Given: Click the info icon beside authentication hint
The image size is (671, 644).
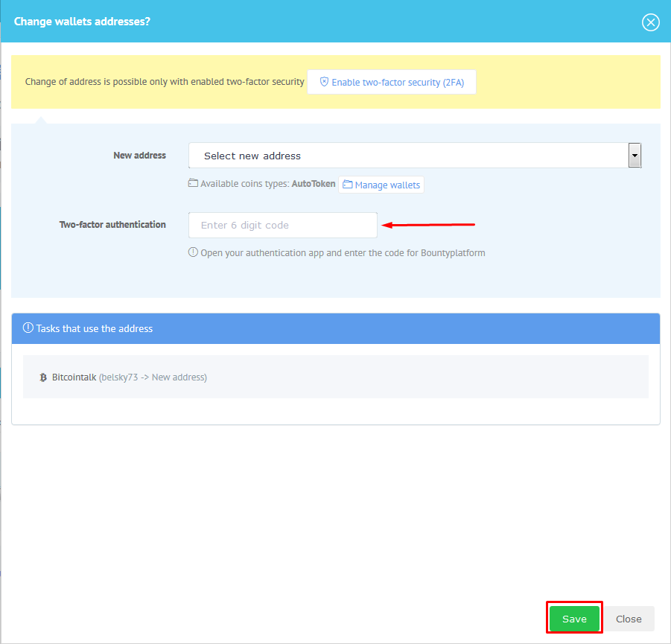Looking at the screenshot, I should pyautogui.click(x=194, y=252).
